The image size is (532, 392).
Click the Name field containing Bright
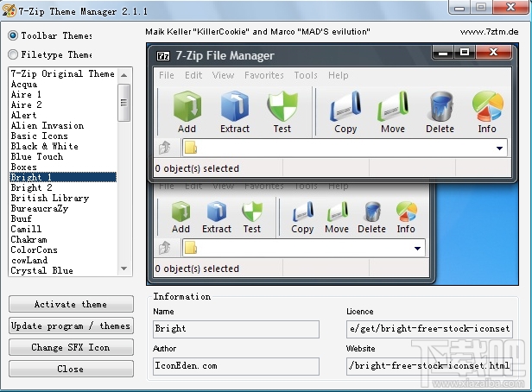click(236, 329)
